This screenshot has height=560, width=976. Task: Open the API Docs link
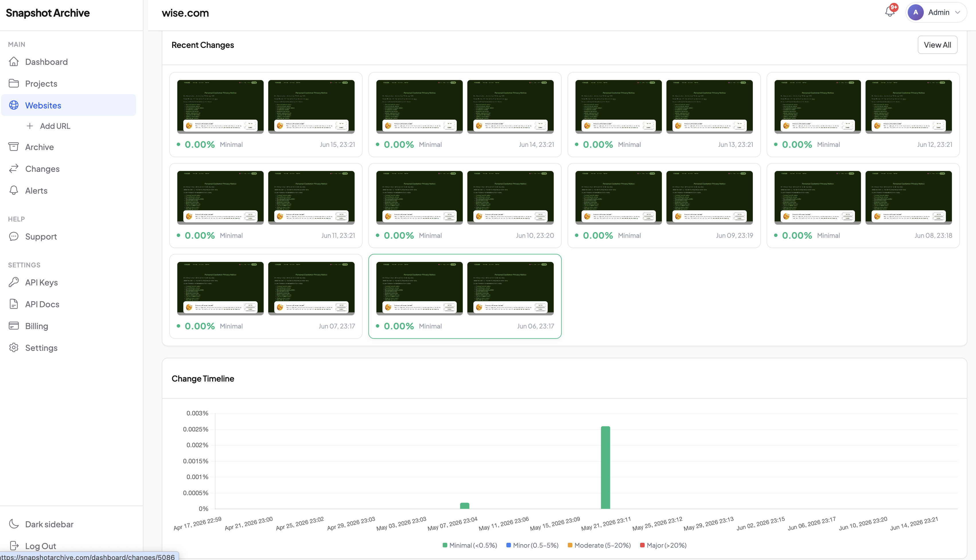tap(69, 304)
